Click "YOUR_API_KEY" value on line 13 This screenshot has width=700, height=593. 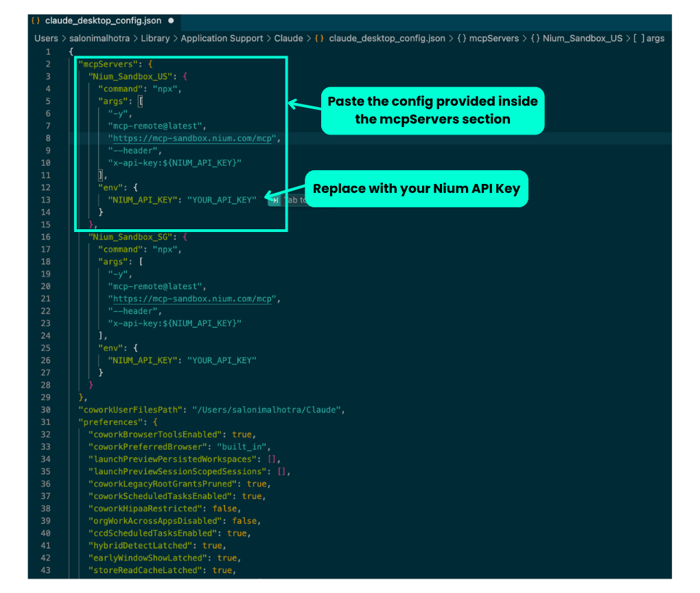(222, 200)
